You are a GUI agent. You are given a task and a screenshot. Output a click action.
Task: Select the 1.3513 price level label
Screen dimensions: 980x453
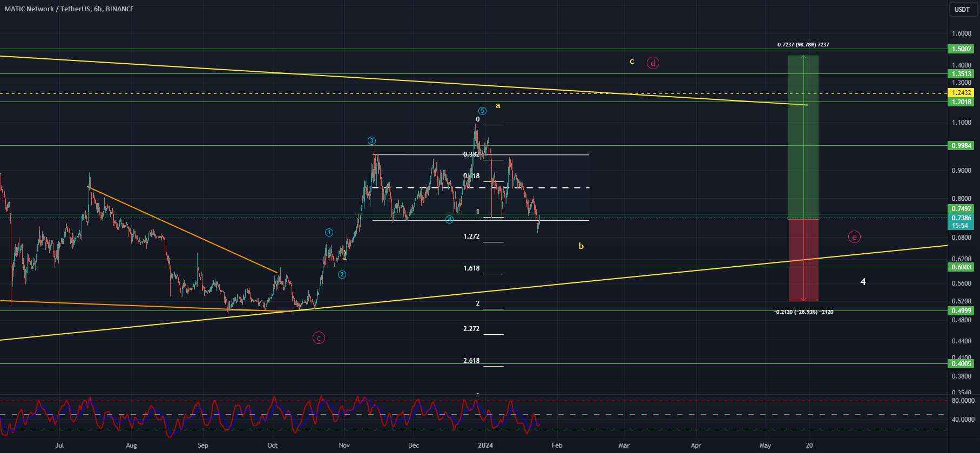(x=962, y=74)
